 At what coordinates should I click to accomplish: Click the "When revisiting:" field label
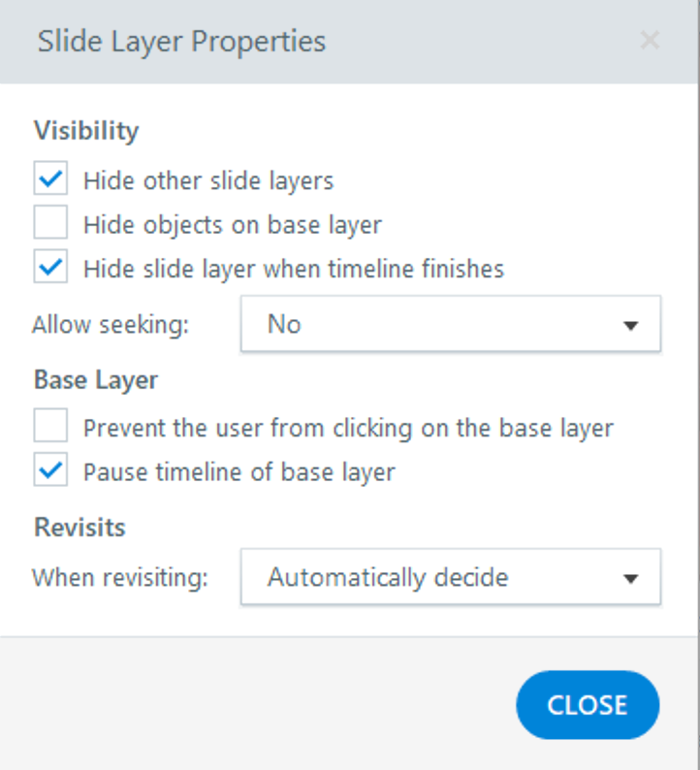click(120, 578)
